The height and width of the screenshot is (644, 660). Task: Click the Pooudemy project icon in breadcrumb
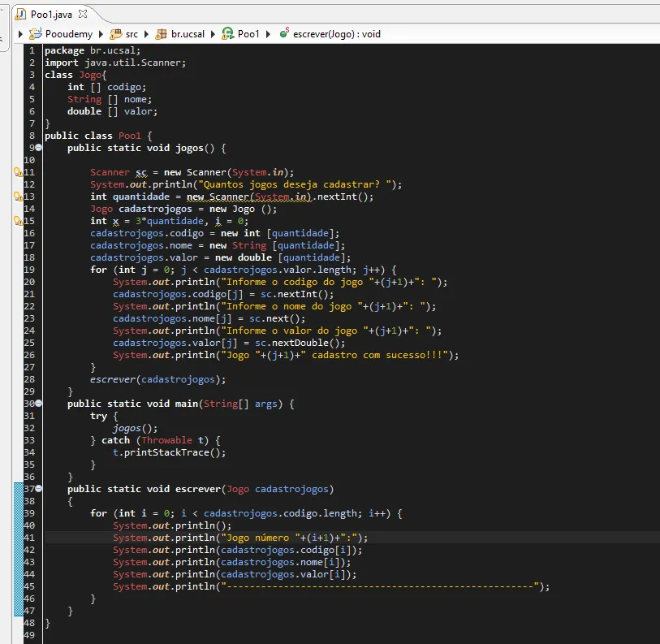click(x=35, y=34)
